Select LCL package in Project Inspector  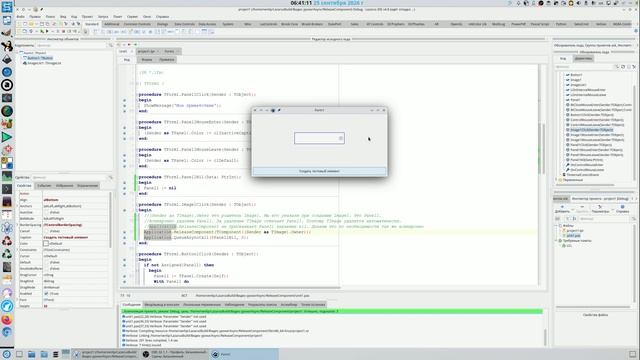[569, 246]
